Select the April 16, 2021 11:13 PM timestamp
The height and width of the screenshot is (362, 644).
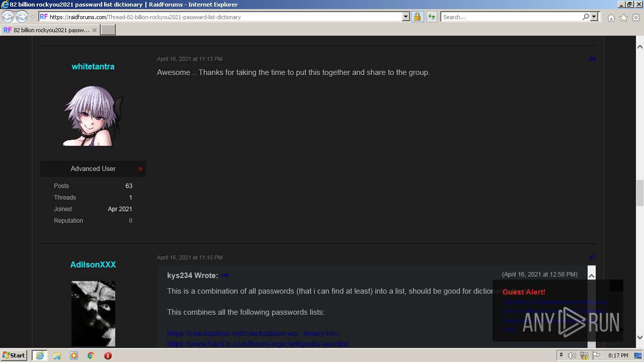[190, 59]
